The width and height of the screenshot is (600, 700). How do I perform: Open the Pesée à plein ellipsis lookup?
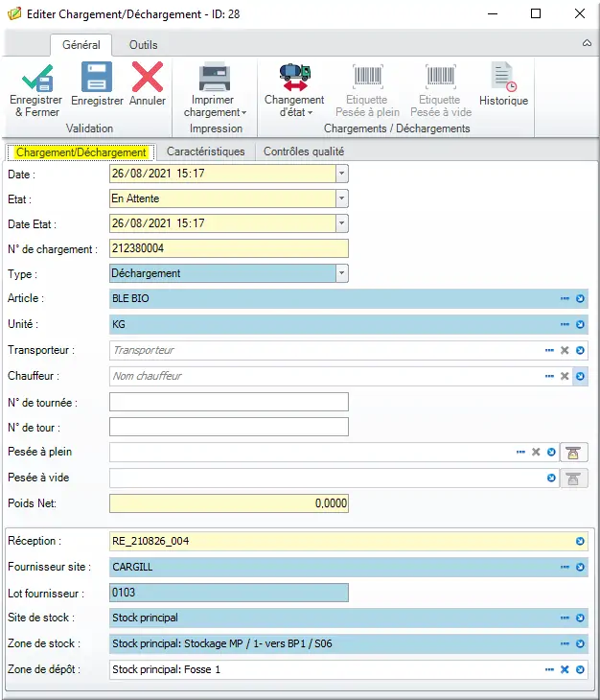(520, 452)
